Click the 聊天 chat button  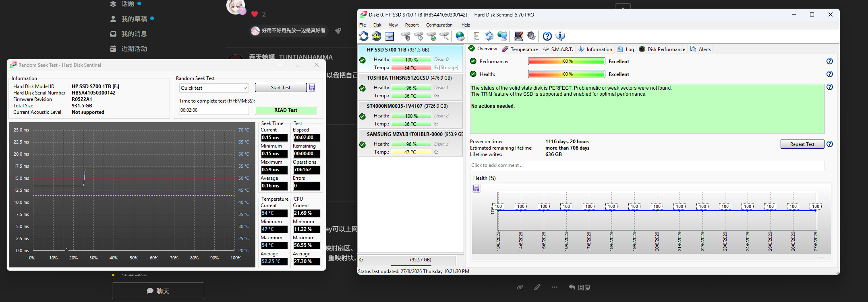(158, 291)
